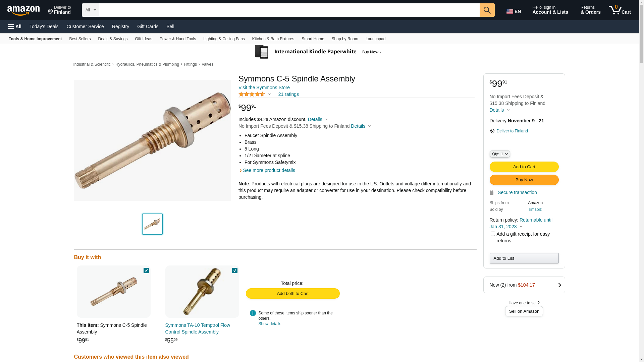Click the Amazon logo
The width and height of the screenshot is (644, 362).
point(23,10)
